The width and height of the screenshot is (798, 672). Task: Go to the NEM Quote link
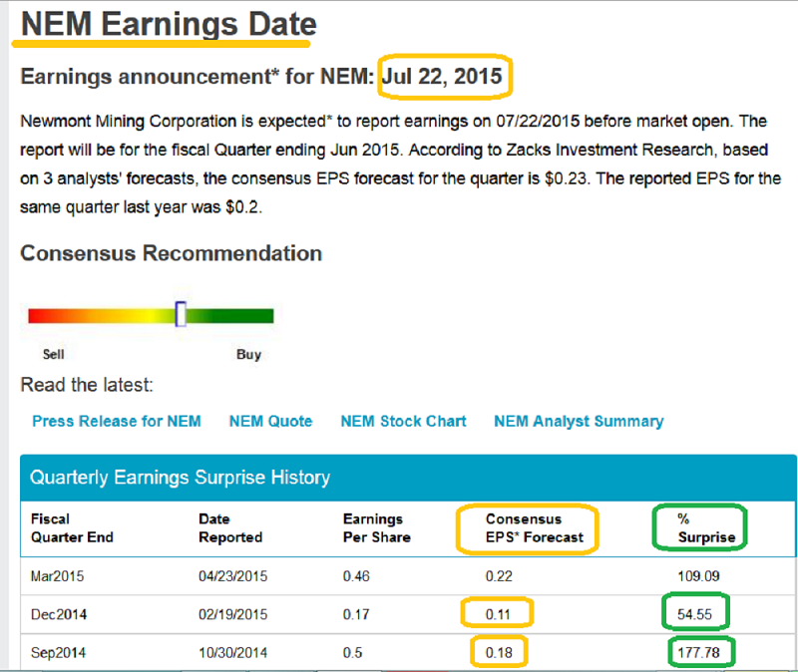point(270,421)
